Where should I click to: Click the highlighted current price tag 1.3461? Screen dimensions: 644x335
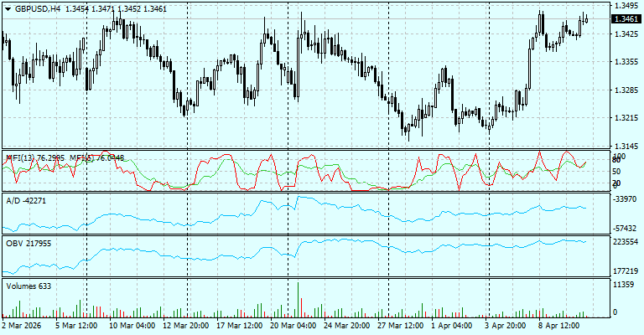pyautogui.click(x=626, y=19)
